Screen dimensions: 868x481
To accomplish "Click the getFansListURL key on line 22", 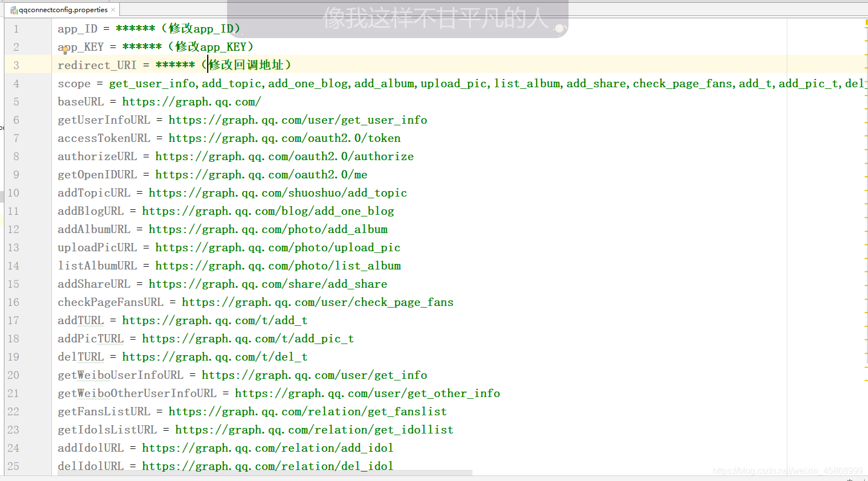I will coord(104,411).
